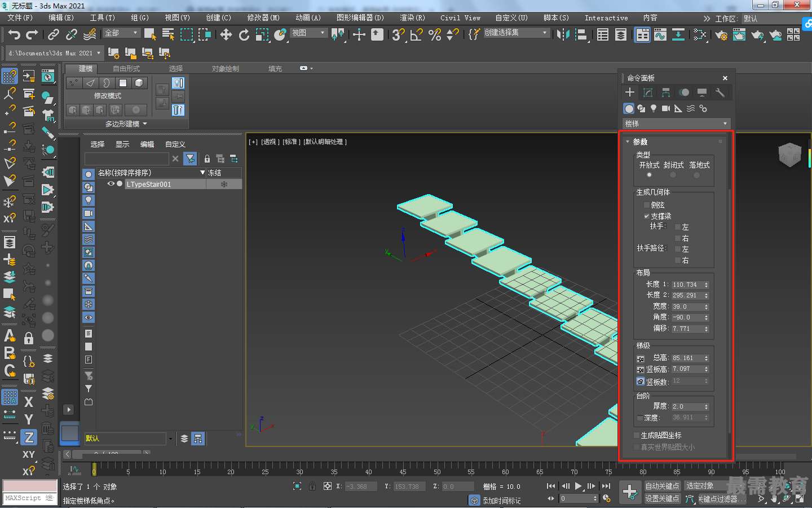The width and height of the screenshot is (812, 508).
Task: Select the Lights category icon
Action: [x=654, y=108]
